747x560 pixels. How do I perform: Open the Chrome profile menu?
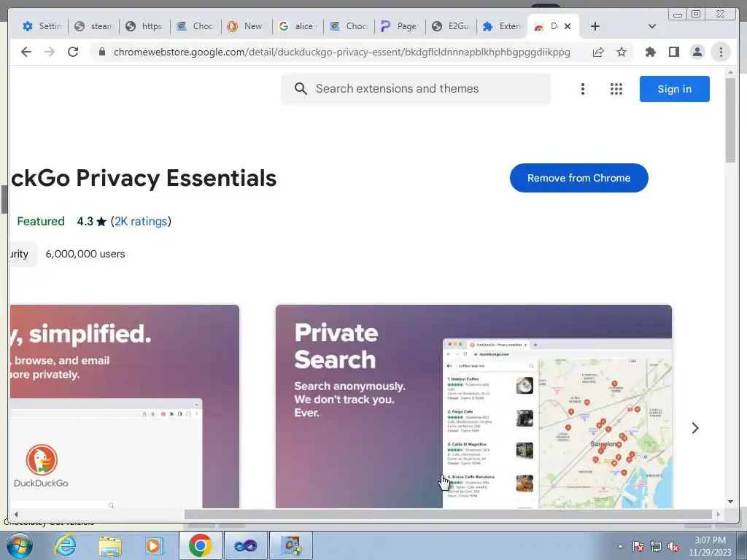(x=697, y=52)
